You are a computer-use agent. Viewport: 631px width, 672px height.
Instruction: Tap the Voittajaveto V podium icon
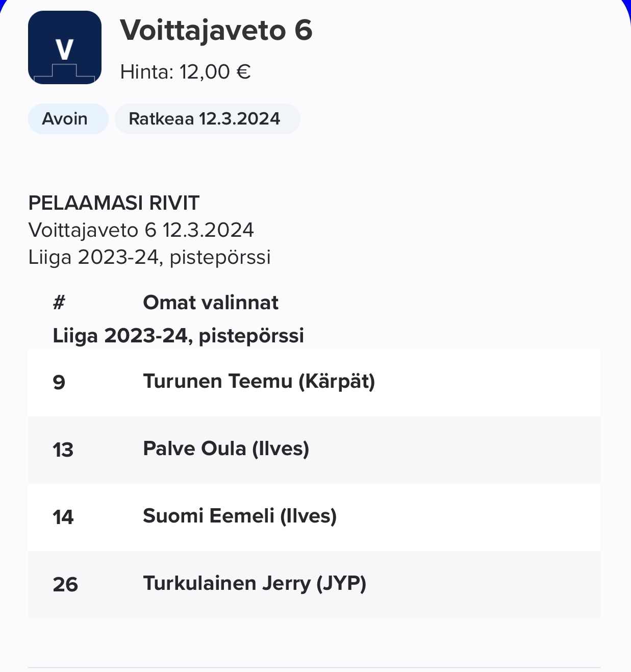(x=65, y=47)
